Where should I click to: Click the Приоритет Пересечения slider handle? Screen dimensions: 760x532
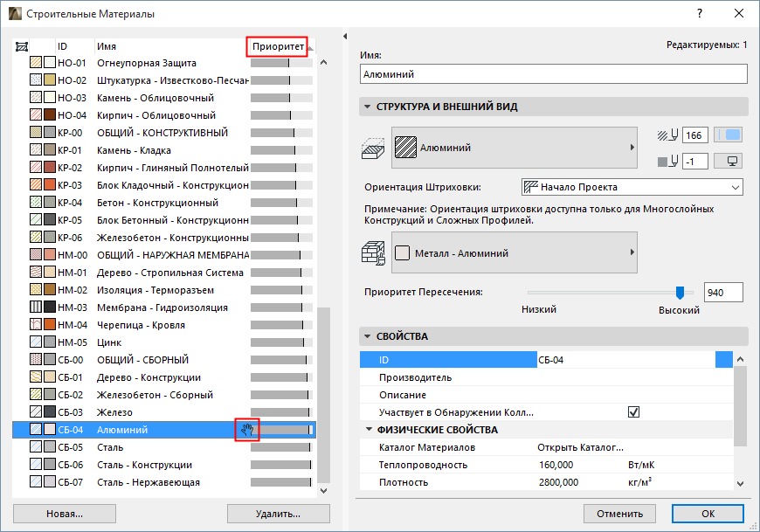[680, 292]
